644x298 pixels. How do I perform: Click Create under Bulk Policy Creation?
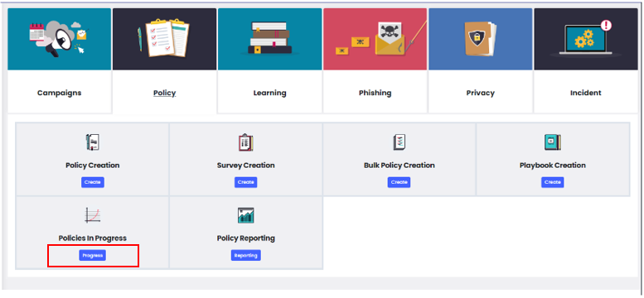pyautogui.click(x=399, y=182)
